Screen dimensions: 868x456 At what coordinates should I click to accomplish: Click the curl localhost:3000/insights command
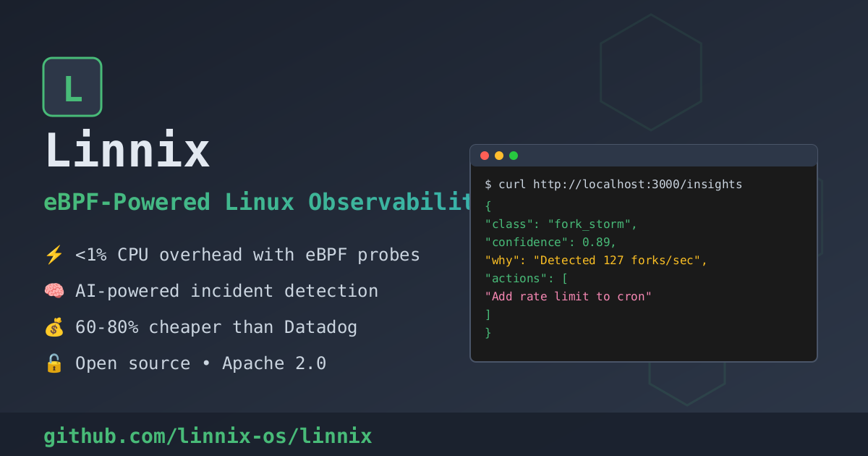(613, 184)
